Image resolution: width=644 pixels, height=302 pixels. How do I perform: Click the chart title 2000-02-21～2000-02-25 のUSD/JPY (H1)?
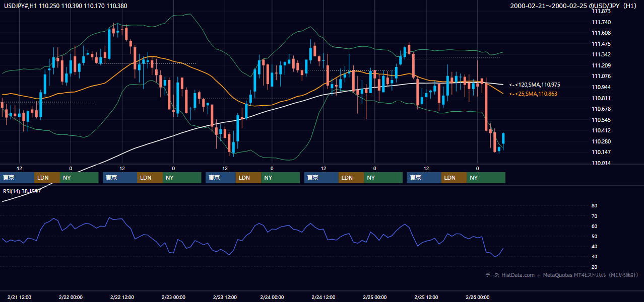[x=574, y=6]
